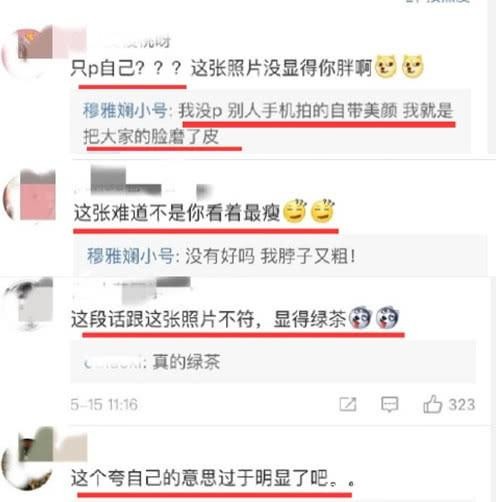Tap the first commenter's avatar
The width and height of the screenshot is (496, 502).
(x=27, y=52)
